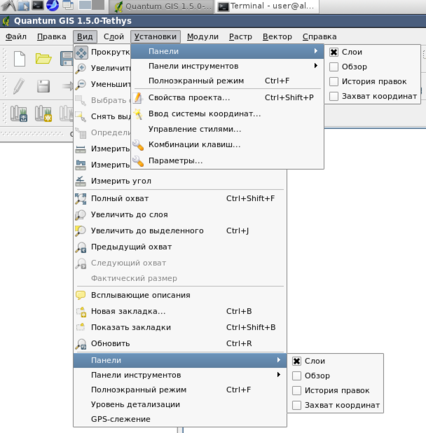
Task: Check История правок in upper submenu
Action: (x=334, y=81)
